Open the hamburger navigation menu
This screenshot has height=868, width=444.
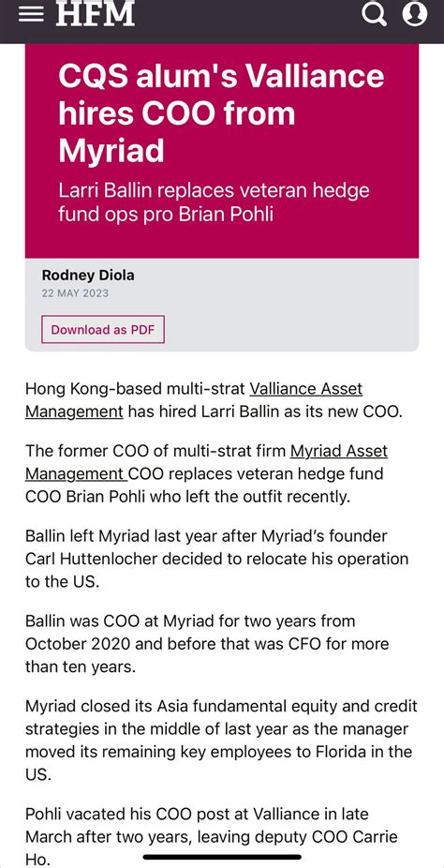(31, 14)
